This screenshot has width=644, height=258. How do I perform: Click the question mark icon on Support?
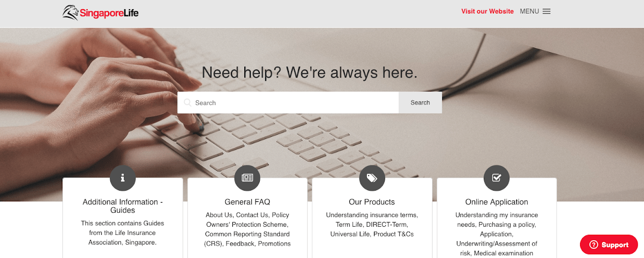point(593,245)
